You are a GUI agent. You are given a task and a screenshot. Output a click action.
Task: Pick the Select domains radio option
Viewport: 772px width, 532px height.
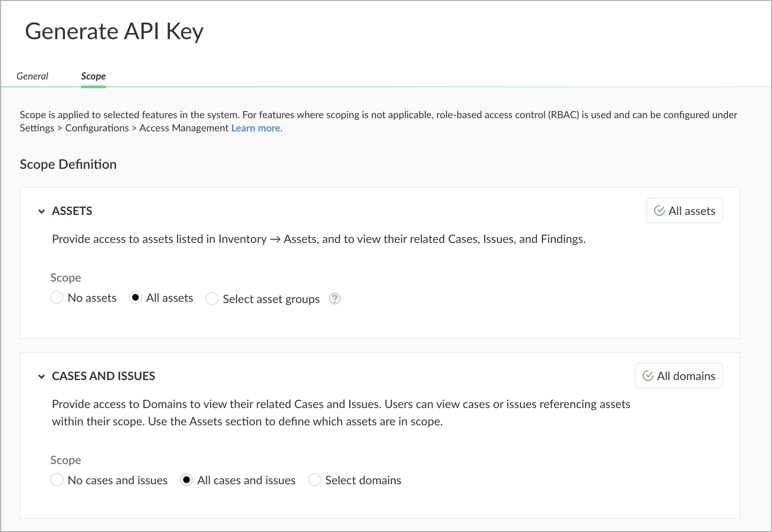[315, 480]
